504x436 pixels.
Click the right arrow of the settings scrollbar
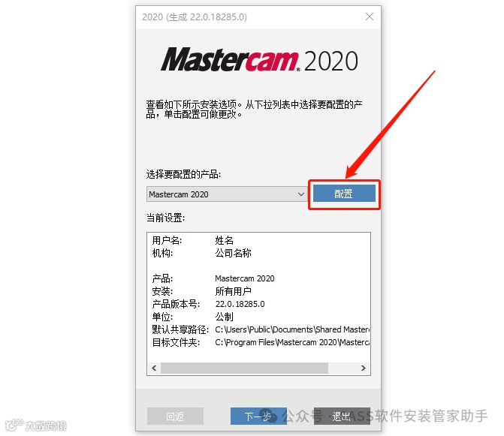click(x=364, y=368)
